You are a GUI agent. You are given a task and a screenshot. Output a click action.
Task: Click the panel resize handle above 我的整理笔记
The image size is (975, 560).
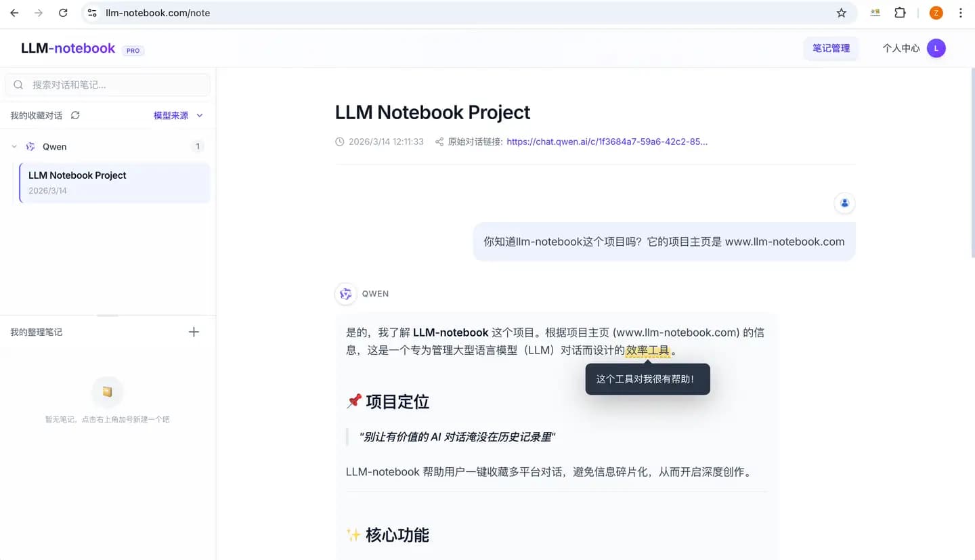click(x=108, y=315)
